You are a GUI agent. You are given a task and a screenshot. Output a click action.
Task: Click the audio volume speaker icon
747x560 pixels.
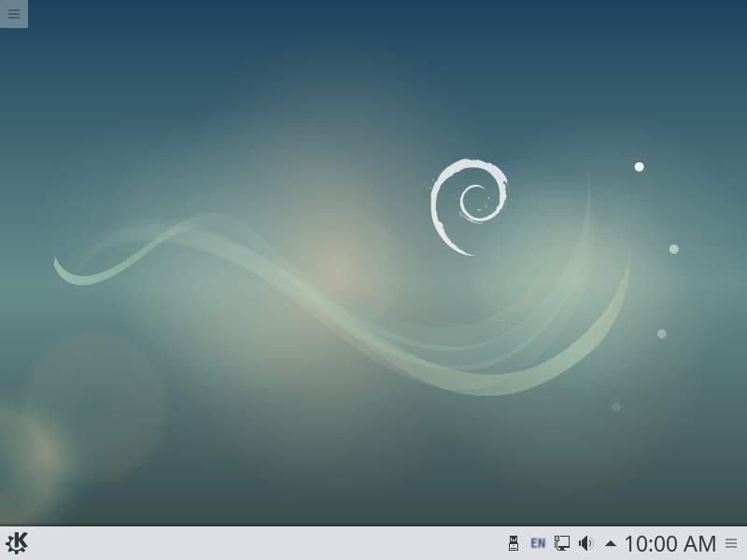pyautogui.click(x=585, y=543)
